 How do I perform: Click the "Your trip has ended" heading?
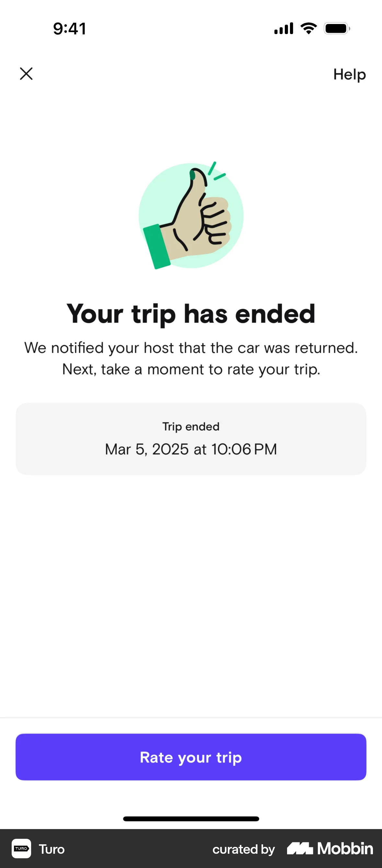pos(191,314)
